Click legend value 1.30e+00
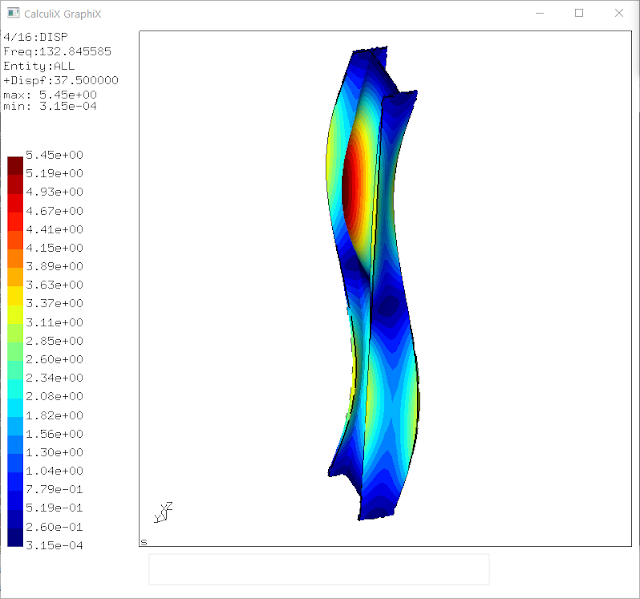The height and width of the screenshot is (599, 640). click(x=54, y=452)
